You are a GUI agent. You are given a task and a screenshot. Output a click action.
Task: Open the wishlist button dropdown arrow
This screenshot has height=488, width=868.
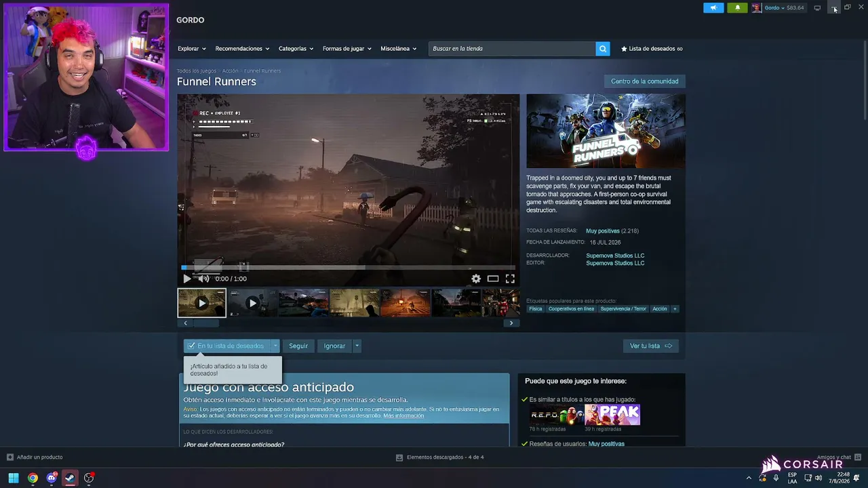[x=275, y=346]
